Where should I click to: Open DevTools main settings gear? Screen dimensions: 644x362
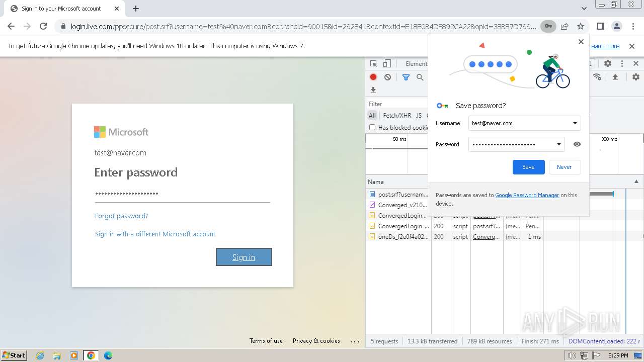click(x=608, y=64)
